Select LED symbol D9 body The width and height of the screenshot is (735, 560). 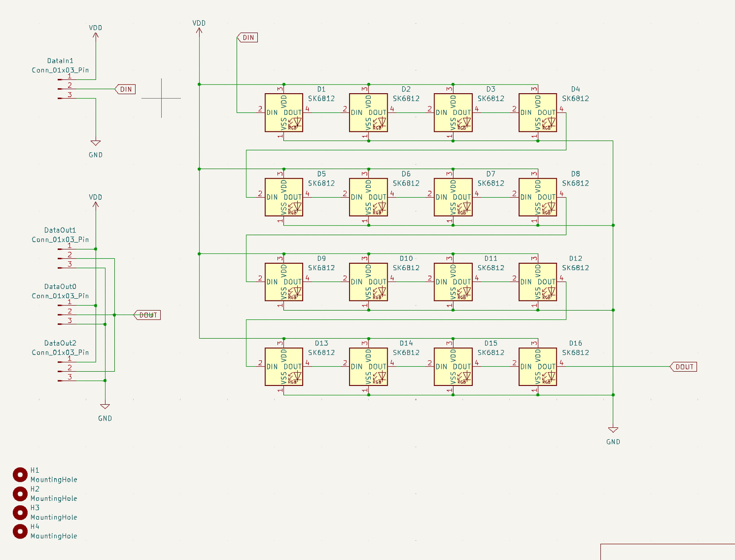284,282
